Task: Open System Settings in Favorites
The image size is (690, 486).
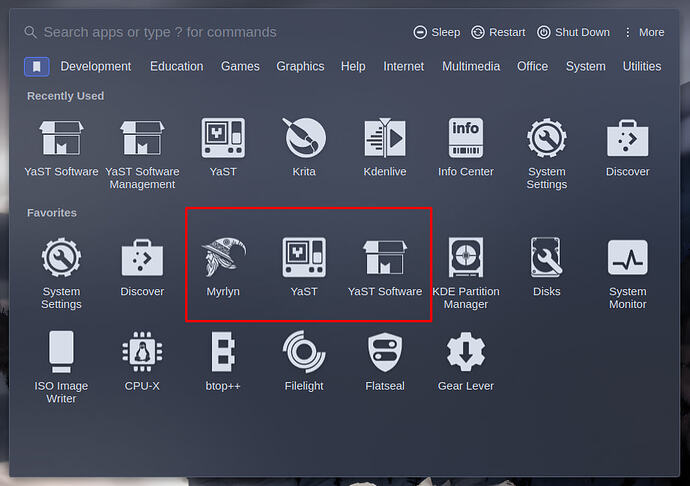Action: [x=61, y=274]
